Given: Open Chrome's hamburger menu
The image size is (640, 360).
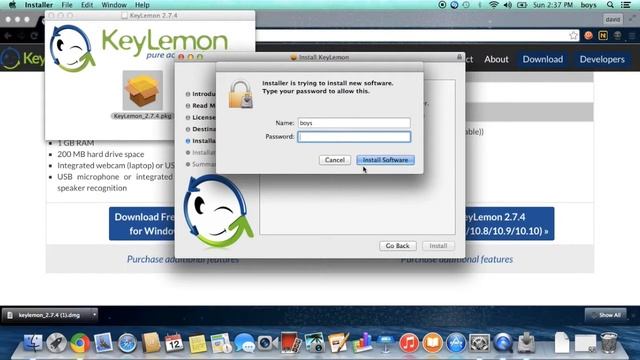Looking at the screenshot, I should 632,36.
